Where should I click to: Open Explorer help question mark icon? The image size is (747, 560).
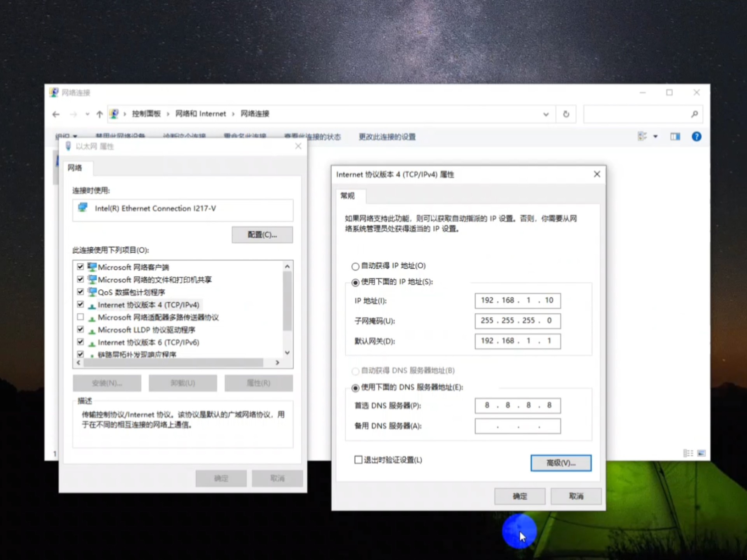tap(696, 136)
